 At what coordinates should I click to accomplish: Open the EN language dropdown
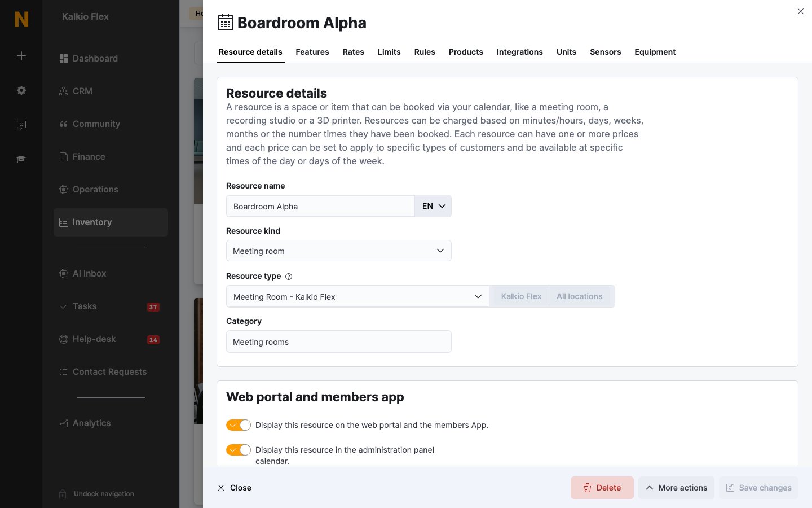click(x=433, y=206)
